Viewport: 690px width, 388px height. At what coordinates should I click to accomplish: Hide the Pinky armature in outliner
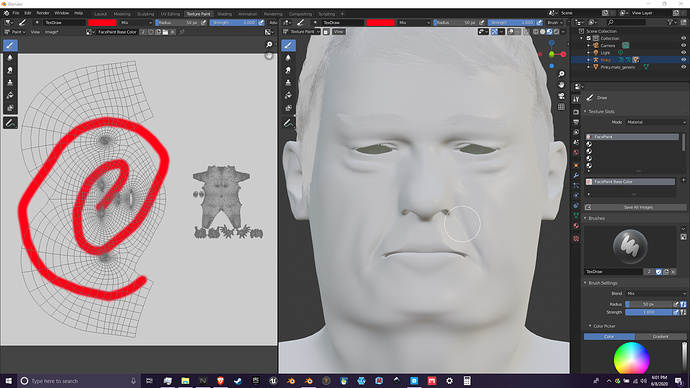click(683, 60)
